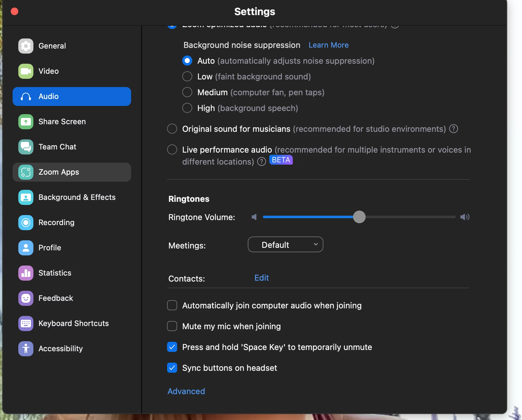
Task: Click the Audio headphones icon
Action: point(26,96)
